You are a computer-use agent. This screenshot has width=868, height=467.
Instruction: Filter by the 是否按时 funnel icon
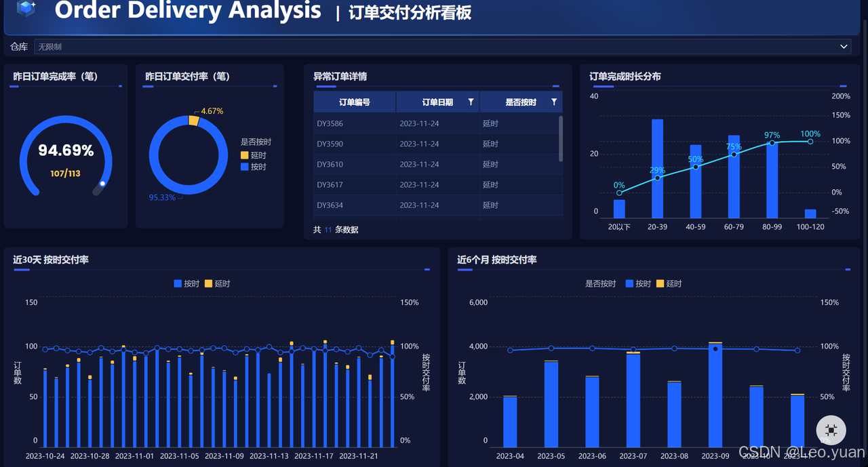click(554, 102)
